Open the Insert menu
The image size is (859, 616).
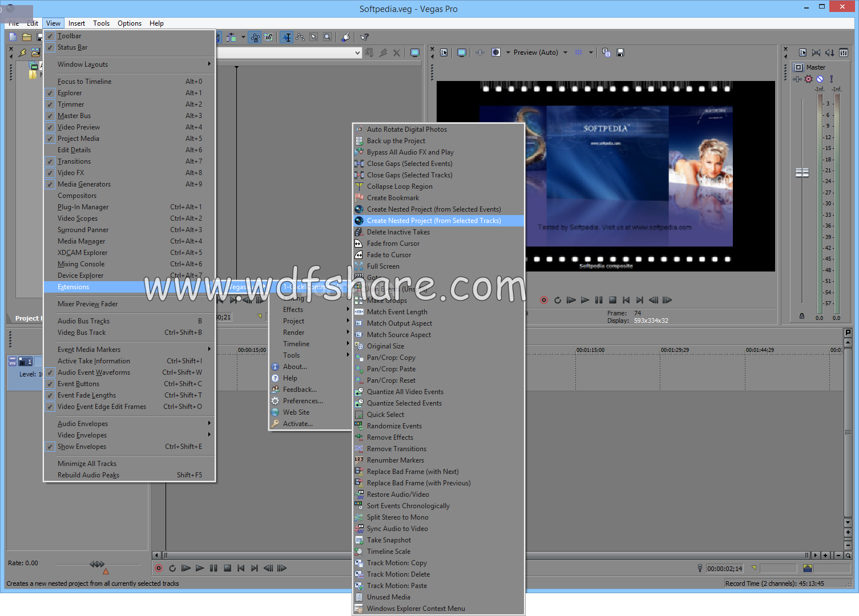point(76,23)
